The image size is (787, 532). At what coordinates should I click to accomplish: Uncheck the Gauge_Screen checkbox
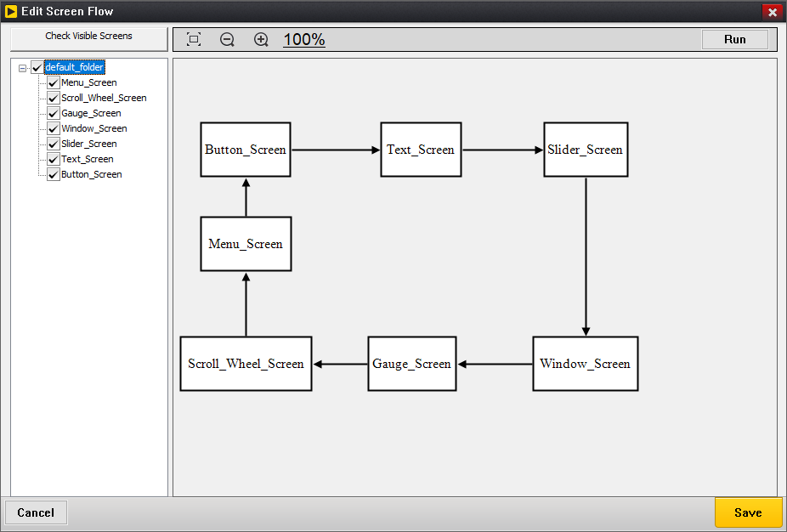(53, 112)
